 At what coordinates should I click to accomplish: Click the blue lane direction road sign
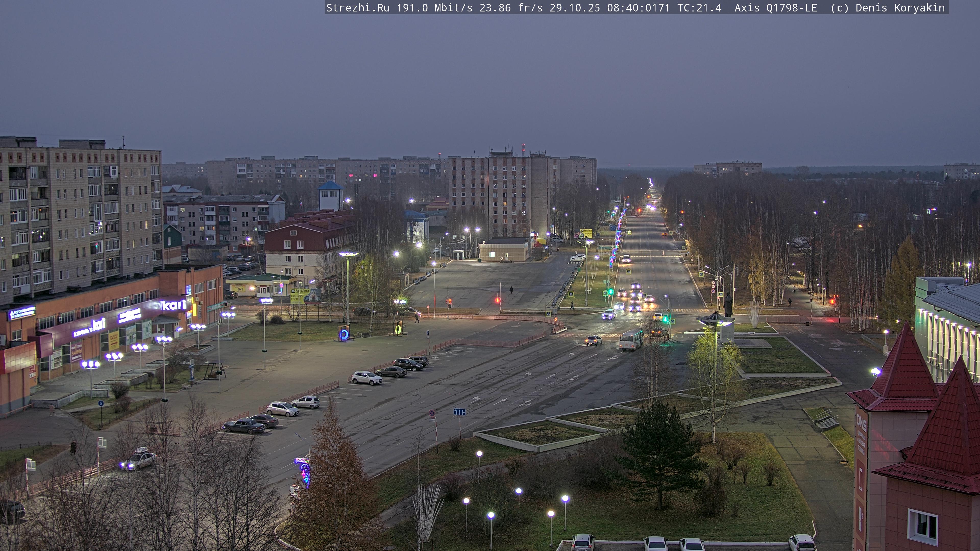click(459, 412)
